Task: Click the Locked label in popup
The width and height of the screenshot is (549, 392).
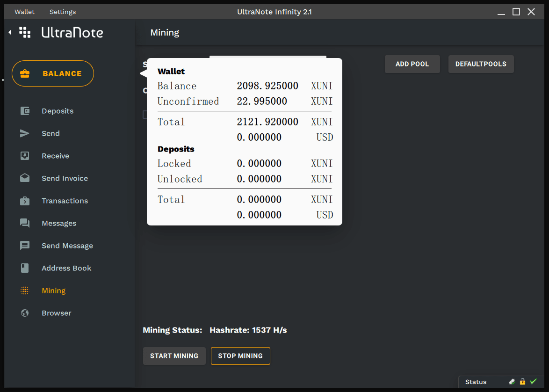Action: click(x=174, y=164)
